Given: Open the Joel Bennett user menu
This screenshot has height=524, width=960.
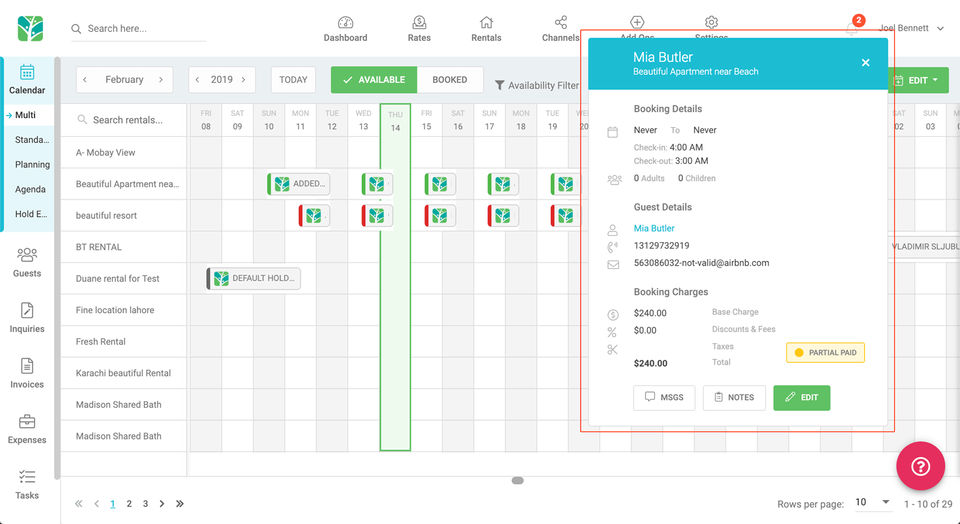Looking at the screenshot, I should (911, 29).
